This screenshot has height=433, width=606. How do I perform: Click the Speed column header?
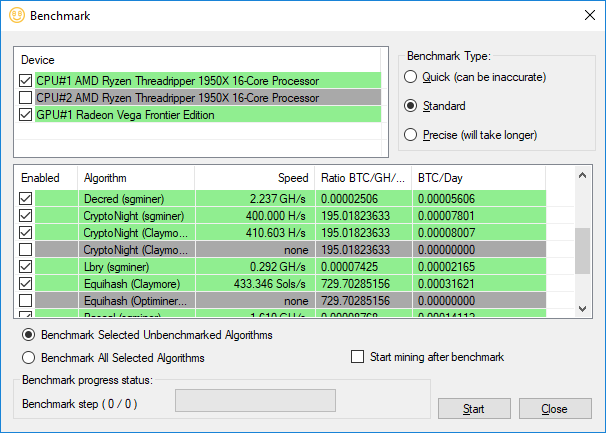tap(255, 178)
